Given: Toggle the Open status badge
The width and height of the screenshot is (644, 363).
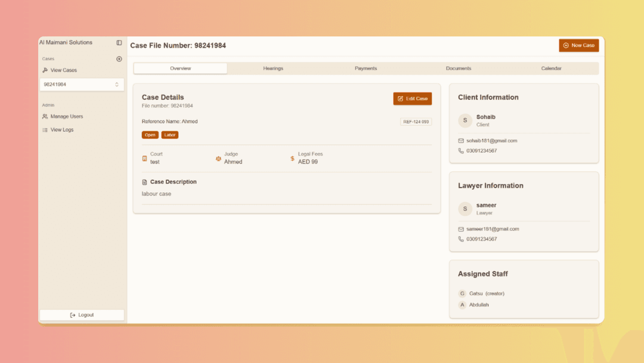Looking at the screenshot, I should click(x=150, y=134).
